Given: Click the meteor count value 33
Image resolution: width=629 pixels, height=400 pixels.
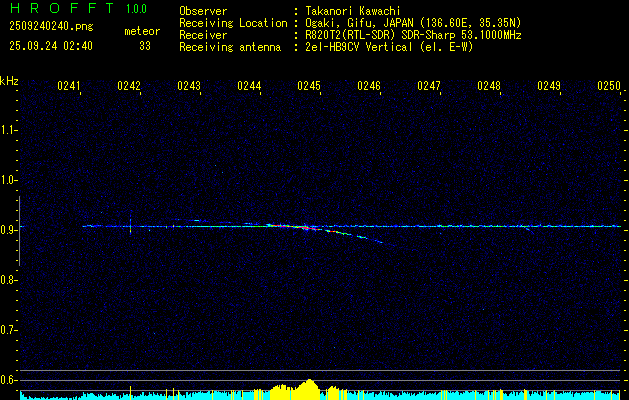Looking at the screenshot, I should pyautogui.click(x=145, y=46).
